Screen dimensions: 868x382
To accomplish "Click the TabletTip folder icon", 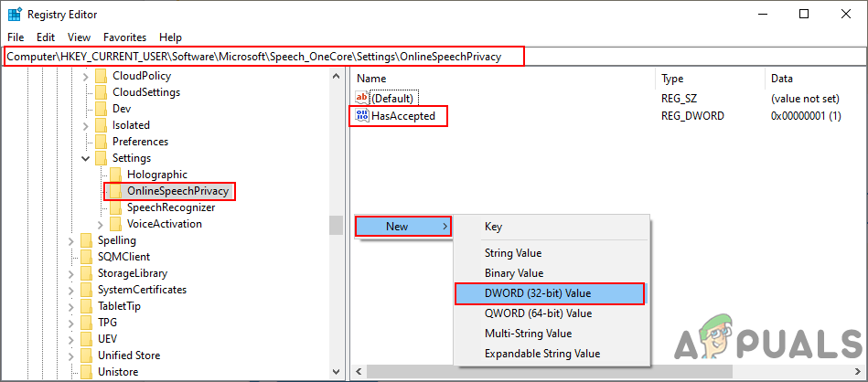I will [86, 306].
